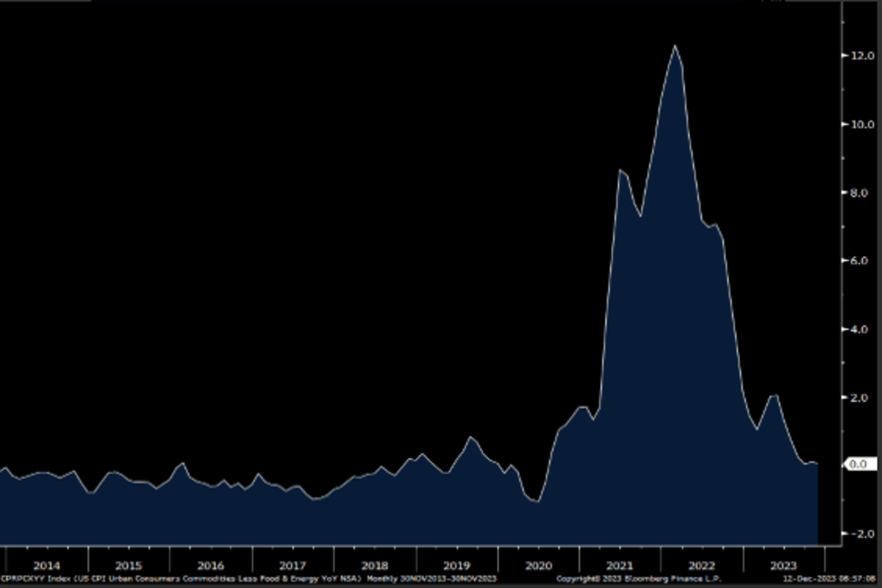This screenshot has width=882, height=588.
Task: Select the 2021 label on the x-axis
Action: [620, 565]
